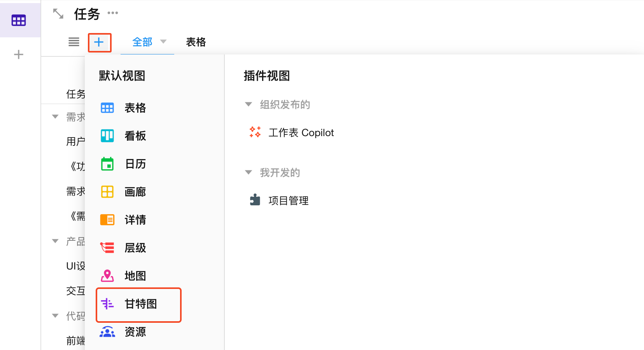Select the 层级 hierarchy view
This screenshot has width=644, height=350.
click(135, 248)
